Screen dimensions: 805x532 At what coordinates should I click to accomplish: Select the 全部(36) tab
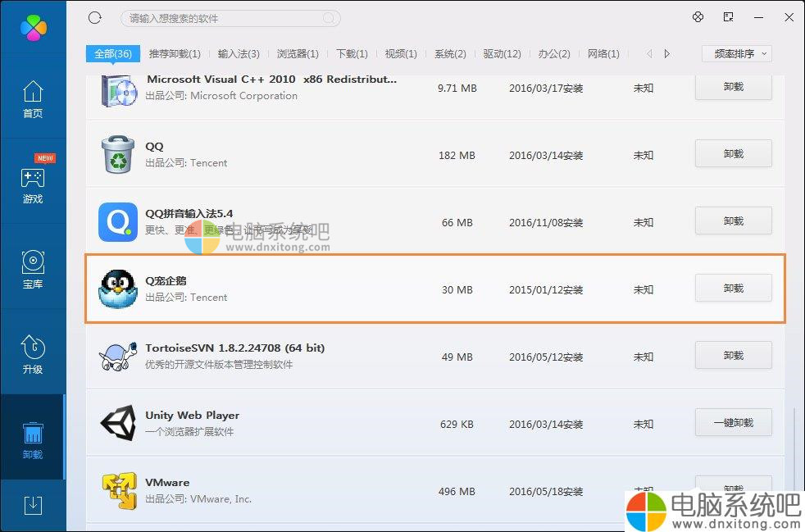(113, 53)
